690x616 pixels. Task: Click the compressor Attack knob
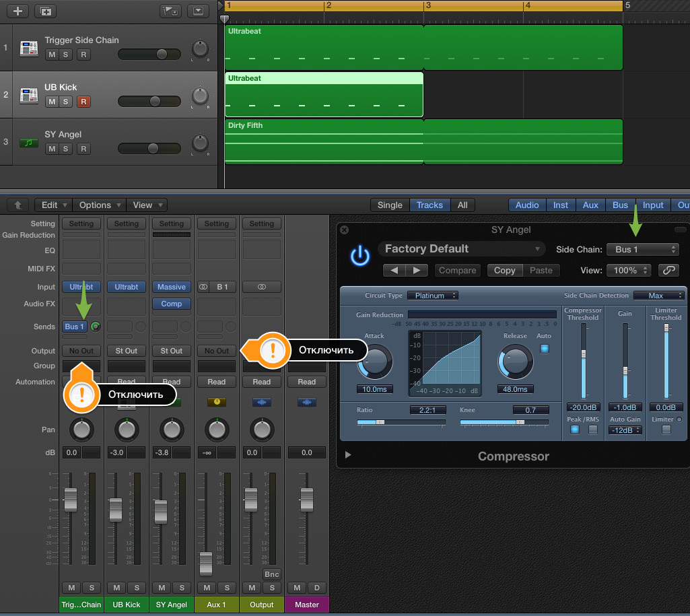click(374, 362)
